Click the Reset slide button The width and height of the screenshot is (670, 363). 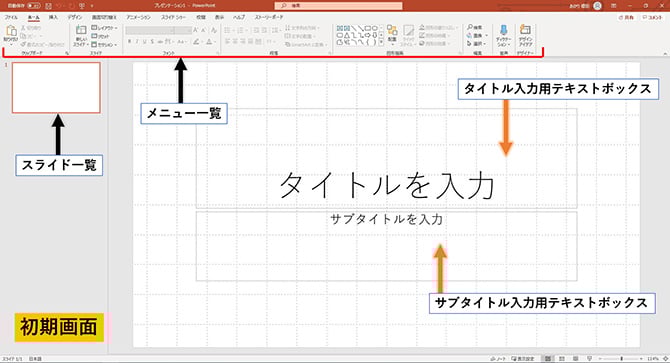tap(101, 36)
